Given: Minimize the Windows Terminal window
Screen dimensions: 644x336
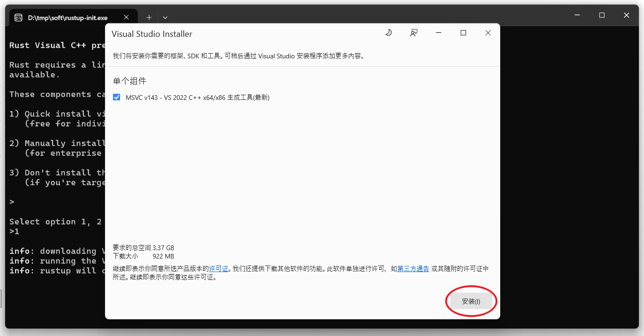Looking at the screenshot, I should [x=577, y=15].
